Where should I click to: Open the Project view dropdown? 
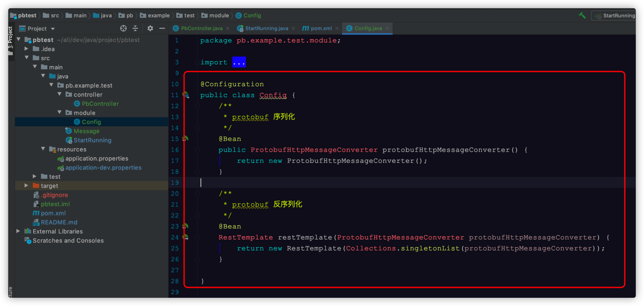37,29
